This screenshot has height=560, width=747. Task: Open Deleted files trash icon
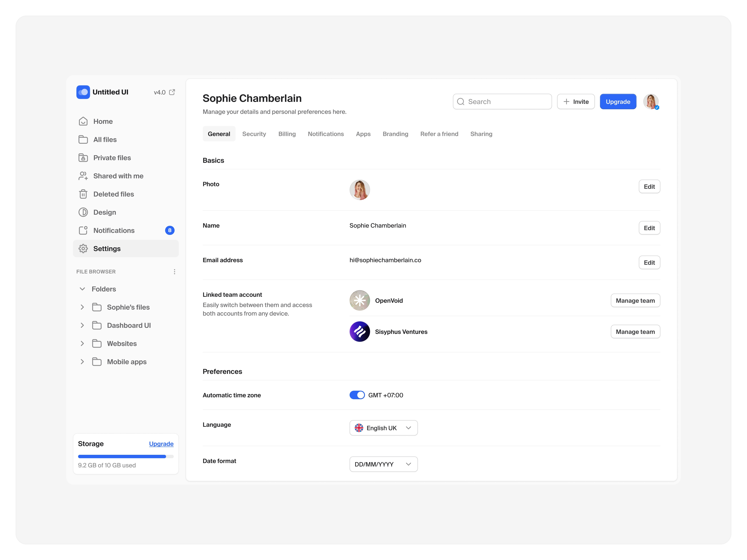(83, 194)
